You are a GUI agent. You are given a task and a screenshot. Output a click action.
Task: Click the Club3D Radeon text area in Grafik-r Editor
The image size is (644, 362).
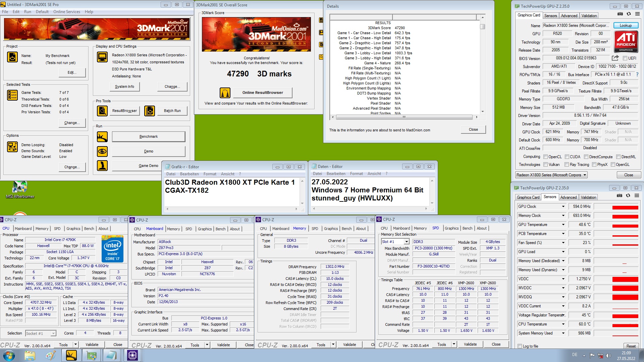231,192
